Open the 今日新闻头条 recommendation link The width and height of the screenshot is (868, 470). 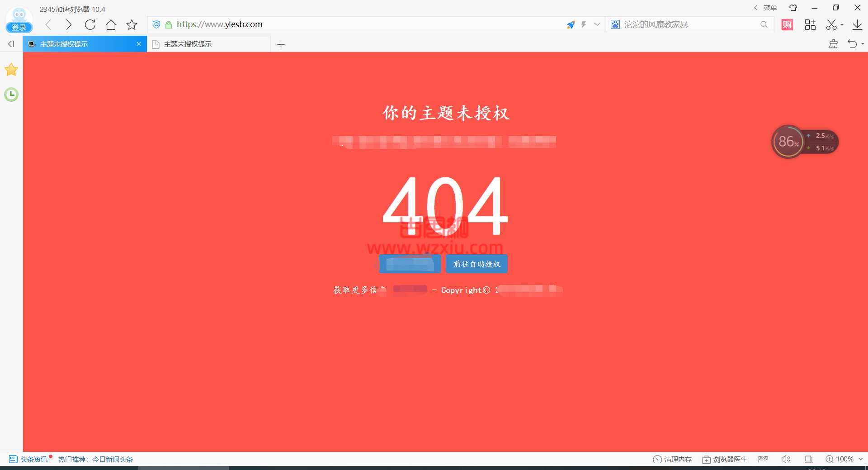[x=113, y=459]
